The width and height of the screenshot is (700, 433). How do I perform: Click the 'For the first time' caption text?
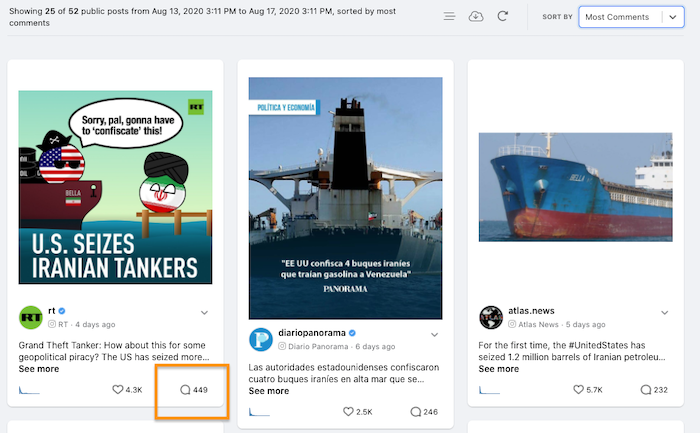572,351
